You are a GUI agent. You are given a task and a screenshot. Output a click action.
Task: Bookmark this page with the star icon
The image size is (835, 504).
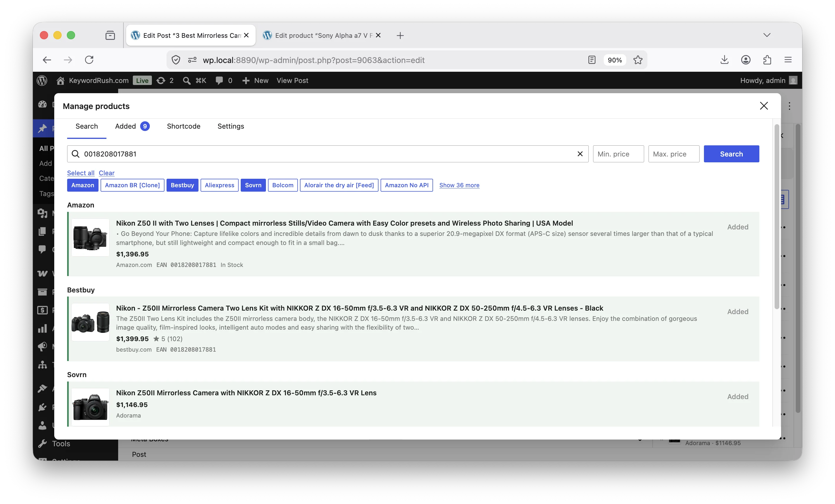click(638, 60)
